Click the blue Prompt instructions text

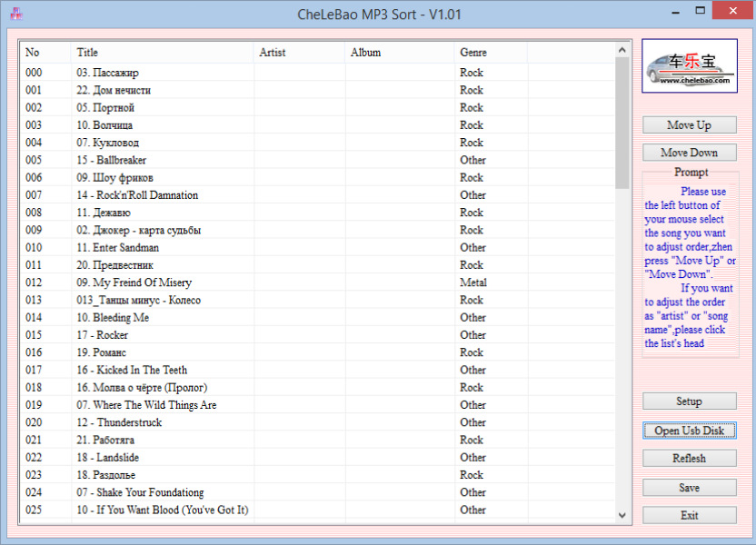click(690, 267)
